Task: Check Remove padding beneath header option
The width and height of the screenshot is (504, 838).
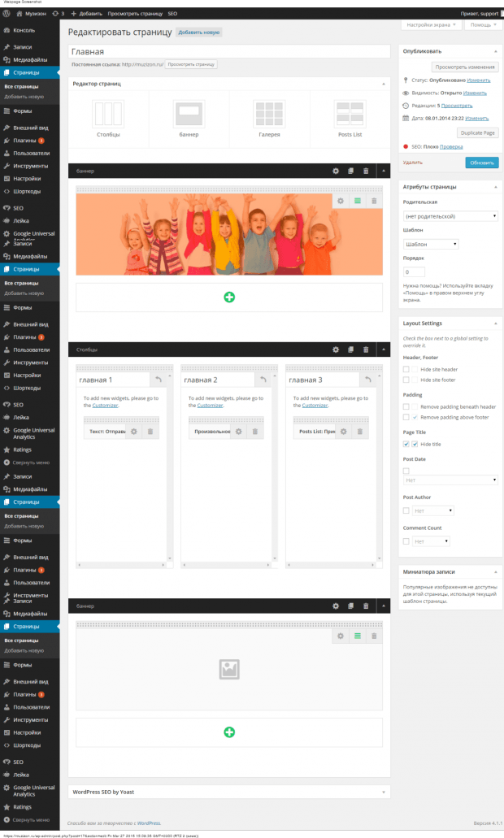Action: pyautogui.click(x=406, y=406)
